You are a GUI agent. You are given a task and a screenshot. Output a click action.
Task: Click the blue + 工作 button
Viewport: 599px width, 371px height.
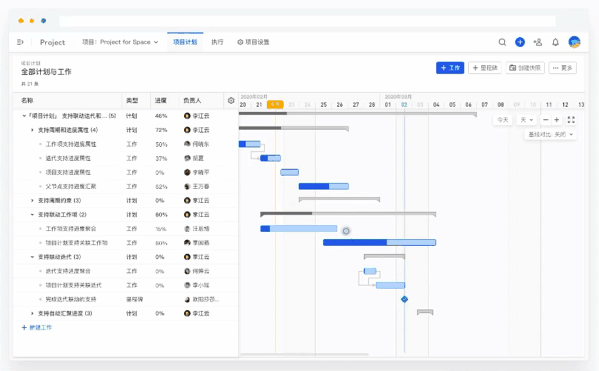(450, 68)
